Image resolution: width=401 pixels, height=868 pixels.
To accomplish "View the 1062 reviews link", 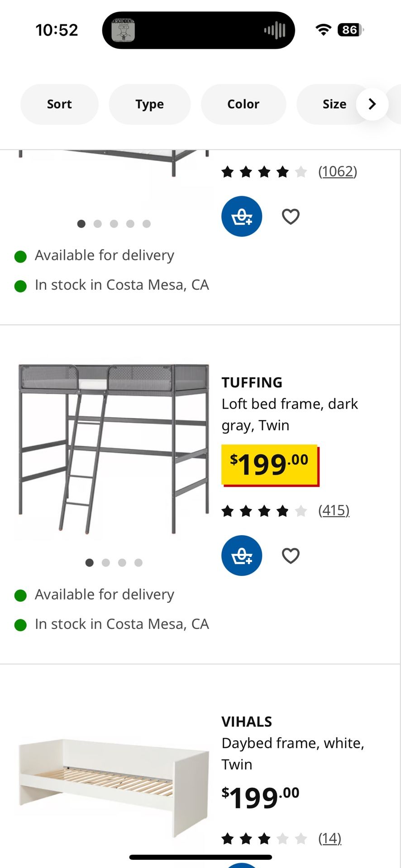I will coord(338,171).
